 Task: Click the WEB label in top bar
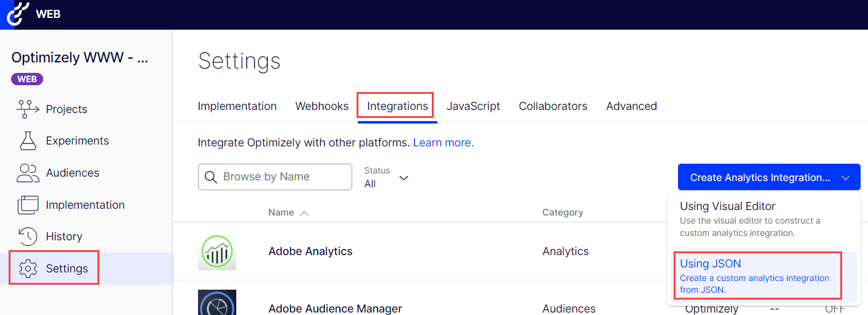pos(48,14)
